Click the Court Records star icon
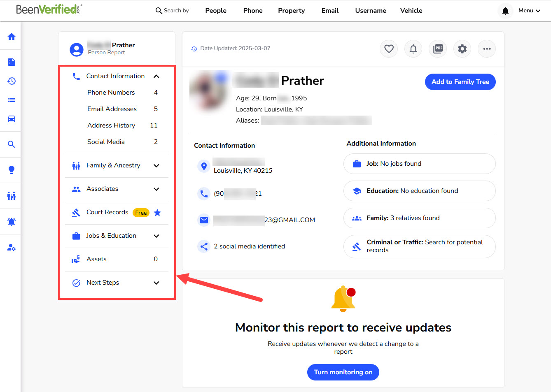Image resolution: width=551 pixels, height=392 pixels. tap(157, 213)
